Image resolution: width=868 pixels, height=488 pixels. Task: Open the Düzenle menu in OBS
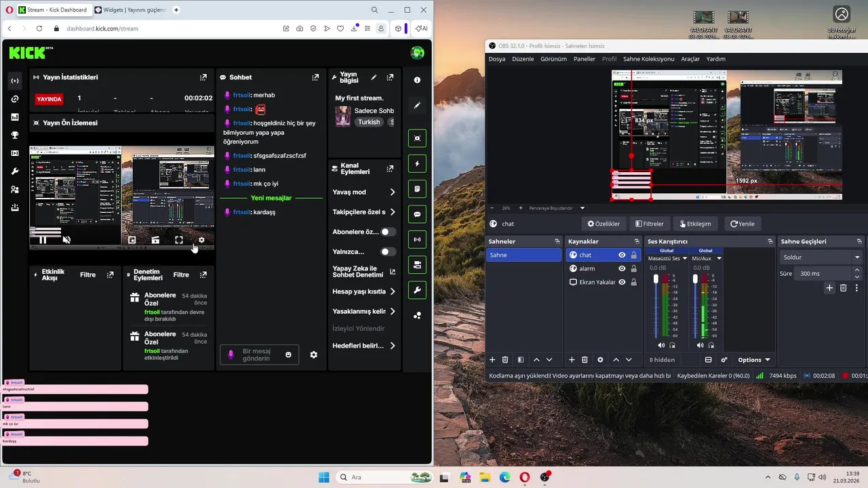(523, 59)
